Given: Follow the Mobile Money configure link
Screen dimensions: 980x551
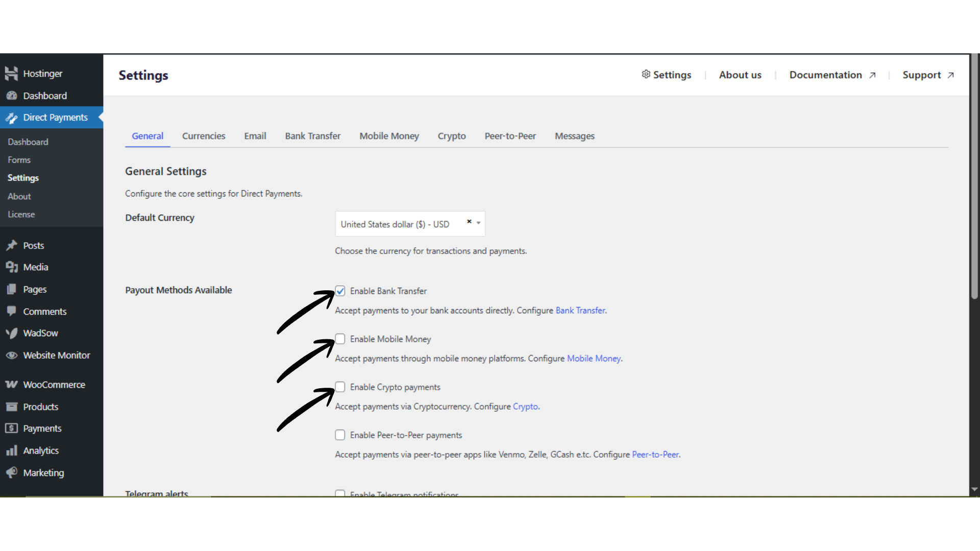Looking at the screenshot, I should click(x=594, y=359).
